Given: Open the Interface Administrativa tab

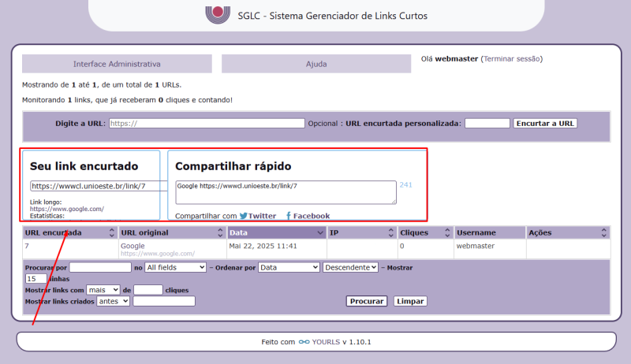Looking at the screenshot, I should coord(117,64).
